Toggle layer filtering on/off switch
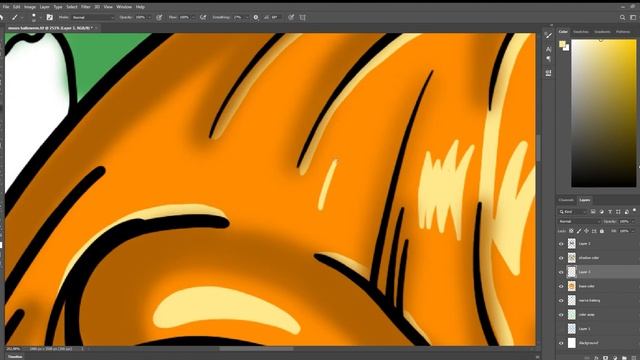This screenshot has height=360, width=640. 634,210
